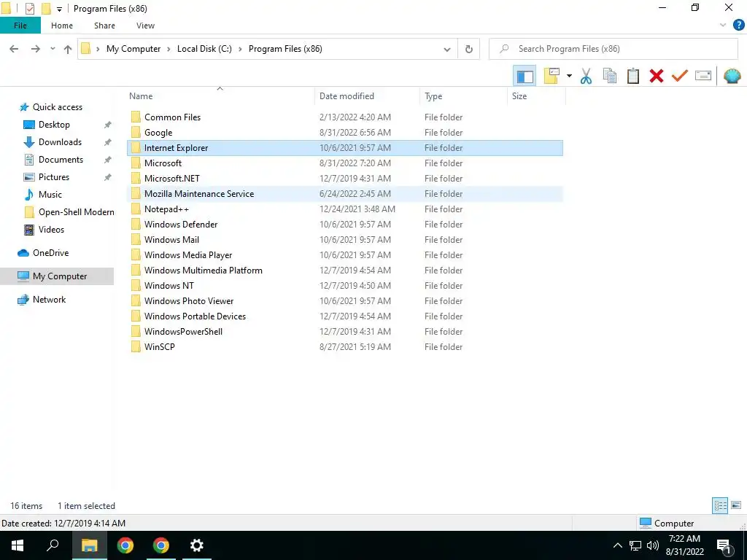This screenshot has height=560, width=747.
Task: Open the dropdown arrow next to New folder icon
Action: click(569, 76)
